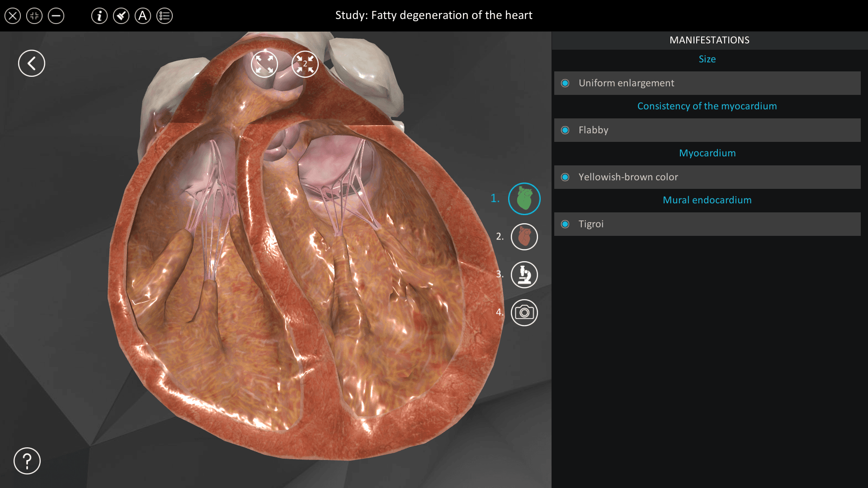868x488 pixels.
Task: Toggle the annotation 'A' labels icon
Action: point(143,16)
